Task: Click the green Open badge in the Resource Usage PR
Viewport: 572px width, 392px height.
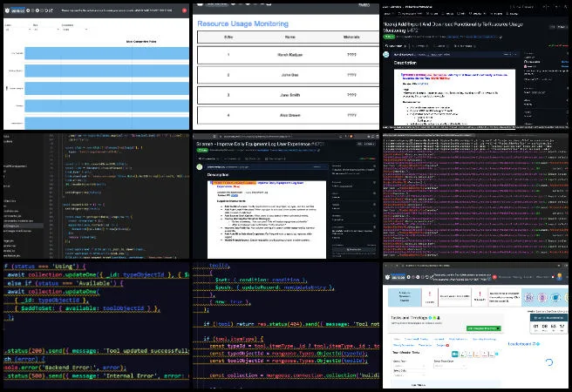Action: [389, 37]
